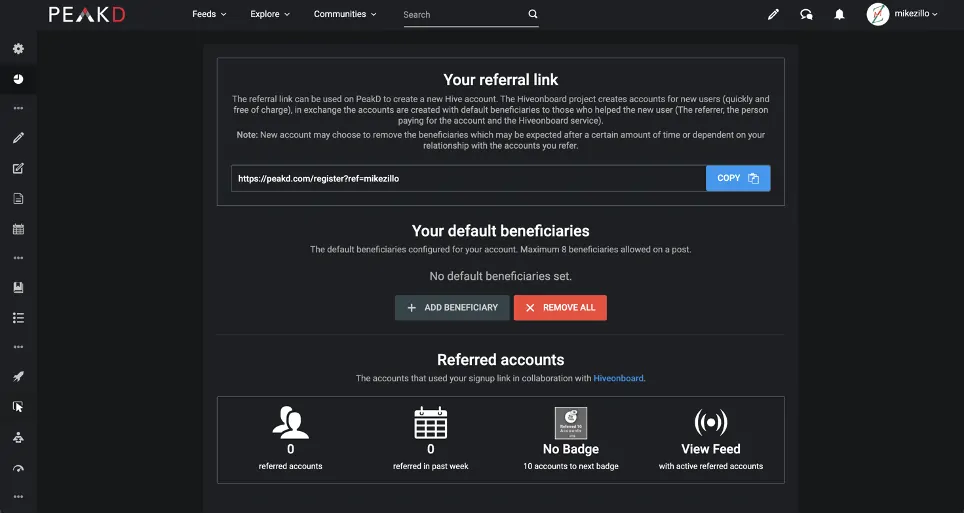Click '10 accounts to next badge' text
This screenshot has height=514, width=964.
click(571, 466)
